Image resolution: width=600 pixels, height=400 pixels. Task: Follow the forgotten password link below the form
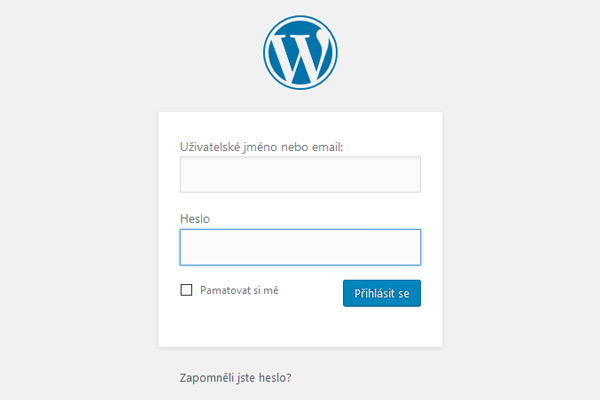point(234,378)
